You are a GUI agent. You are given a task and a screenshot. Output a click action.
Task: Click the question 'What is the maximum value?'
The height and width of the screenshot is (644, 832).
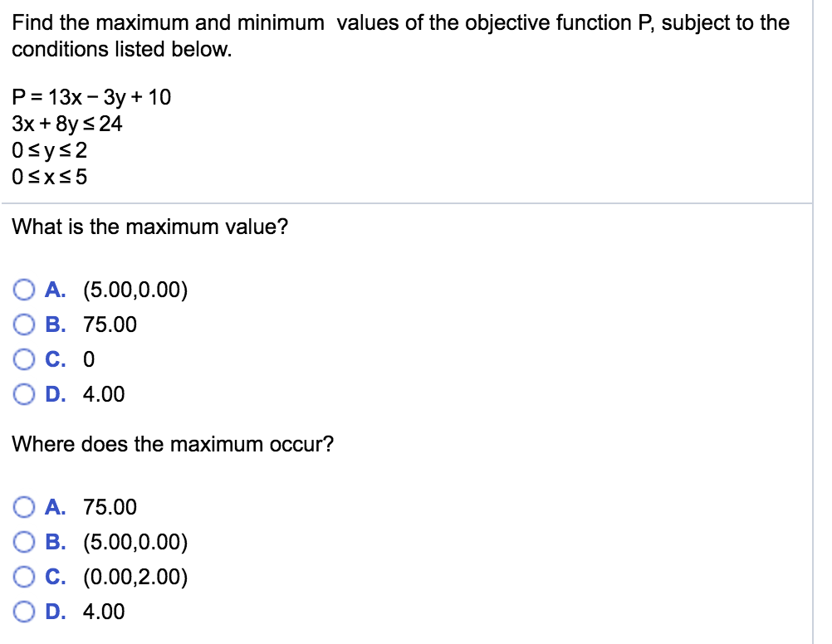pyautogui.click(x=149, y=226)
